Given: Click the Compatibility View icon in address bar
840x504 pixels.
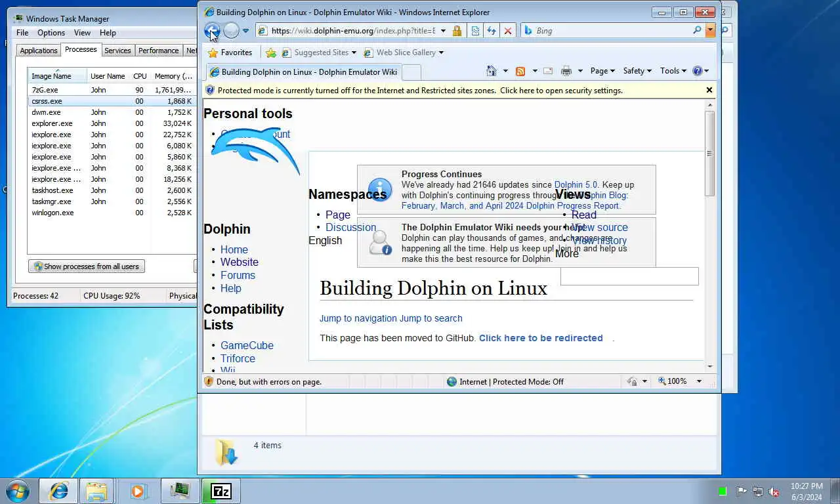Looking at the screenshot, I should click(x=475, y=31).
